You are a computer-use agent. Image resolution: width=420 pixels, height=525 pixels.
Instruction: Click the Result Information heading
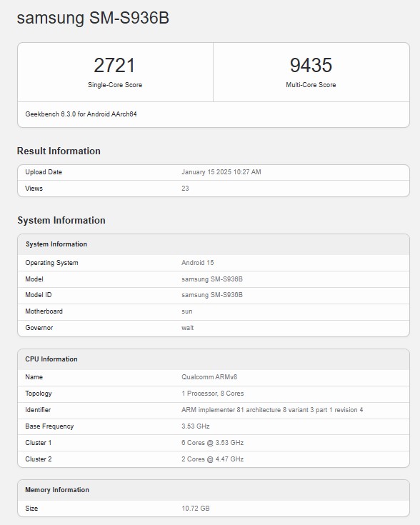59,151
